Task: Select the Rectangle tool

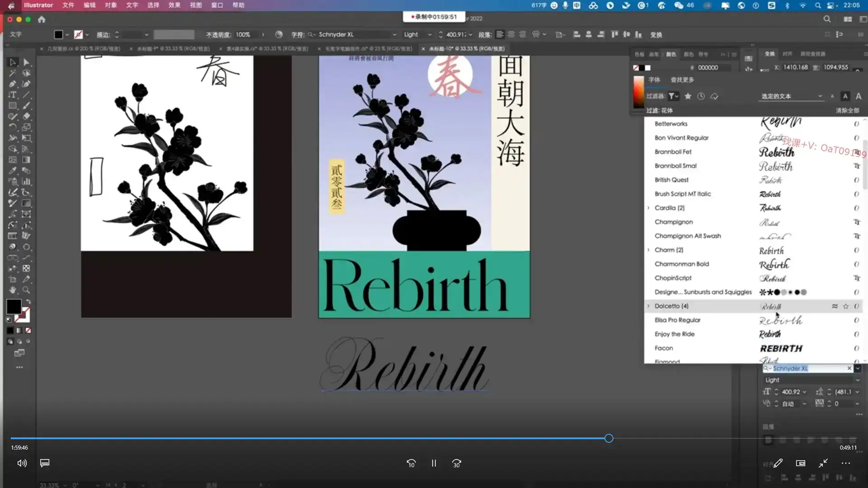Action: pos(12,104)
